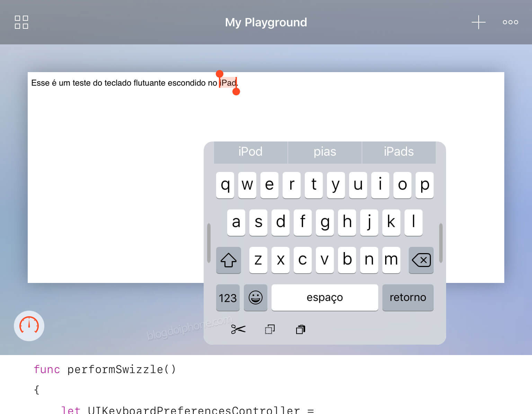532x414 pixels.
Task: Tap the retorno return key
Action: pos(408,297)
